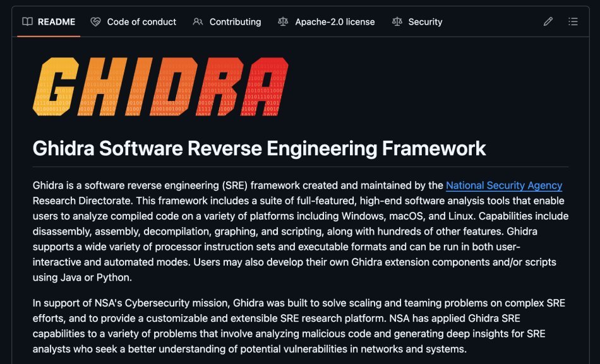Click the text "disassembly, assembly, decompilation"
The height and width of the screenshot is (364, 600).
click(x=121, y=232)
